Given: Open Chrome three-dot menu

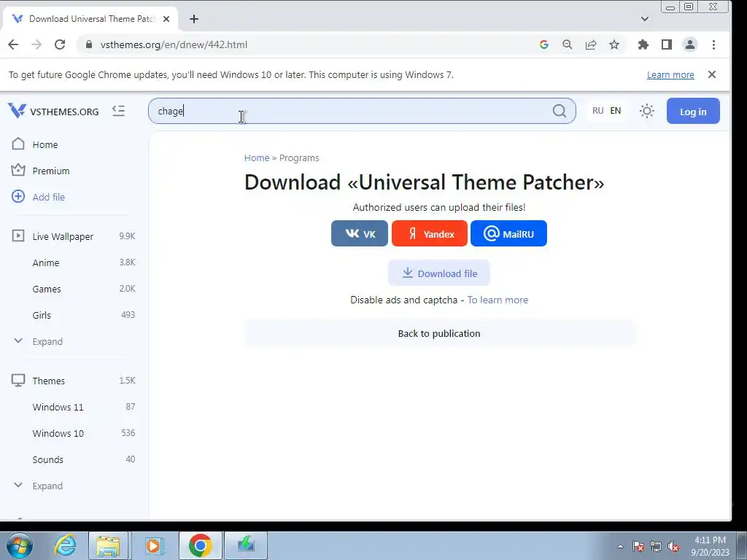Looking at the screenshot, I should pyautogui.click(x=713, y=44).
